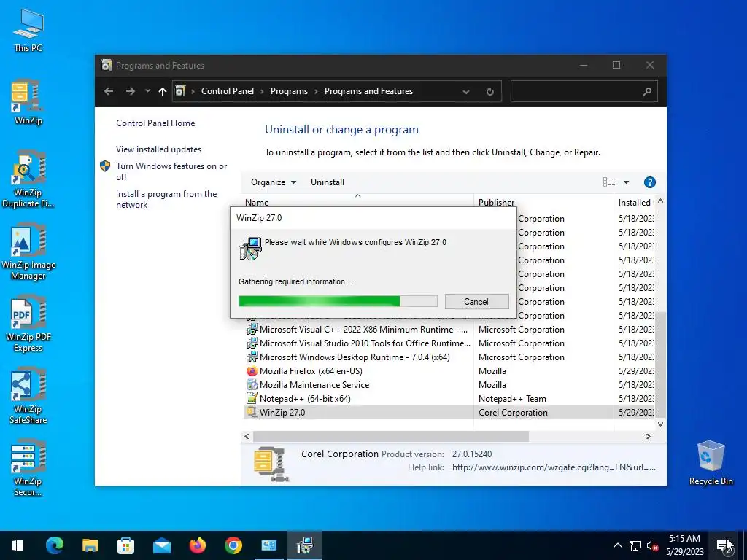Image resolution: width=747 pixels, height=560 pixels.
Task: Click Control Panel breadcrumb
Action: click(228, 91)
